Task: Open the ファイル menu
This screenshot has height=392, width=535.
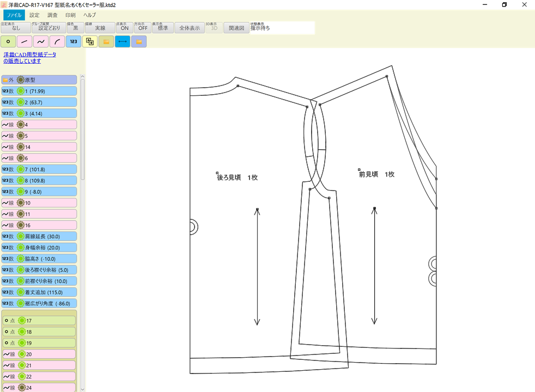Action: click(14, 15)
